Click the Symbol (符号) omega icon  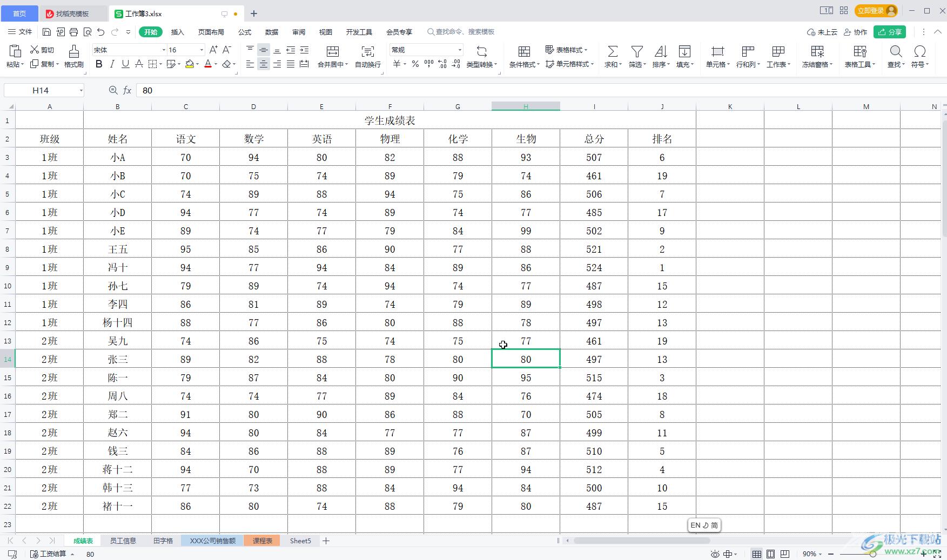click(919, 51)
